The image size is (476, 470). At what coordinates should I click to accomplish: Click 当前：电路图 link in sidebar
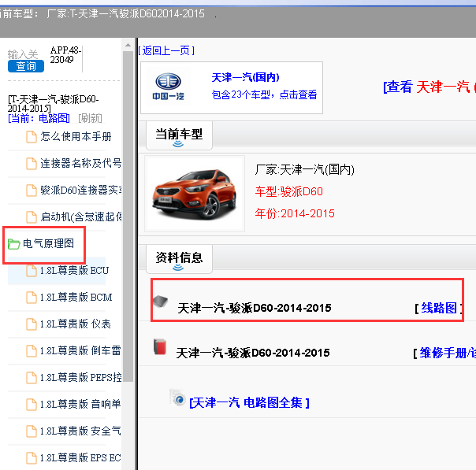click(x=39, y=118)
